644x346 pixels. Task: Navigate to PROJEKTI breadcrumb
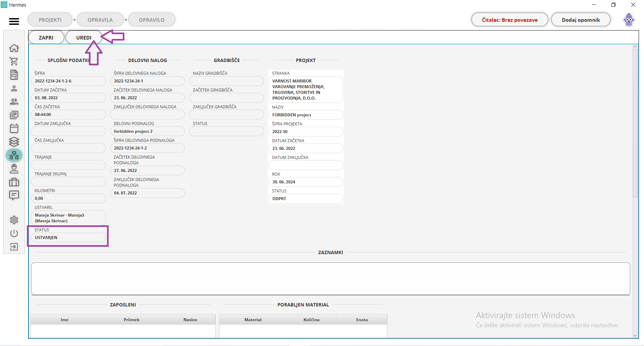pyautogui.click(x=50, y=20)
